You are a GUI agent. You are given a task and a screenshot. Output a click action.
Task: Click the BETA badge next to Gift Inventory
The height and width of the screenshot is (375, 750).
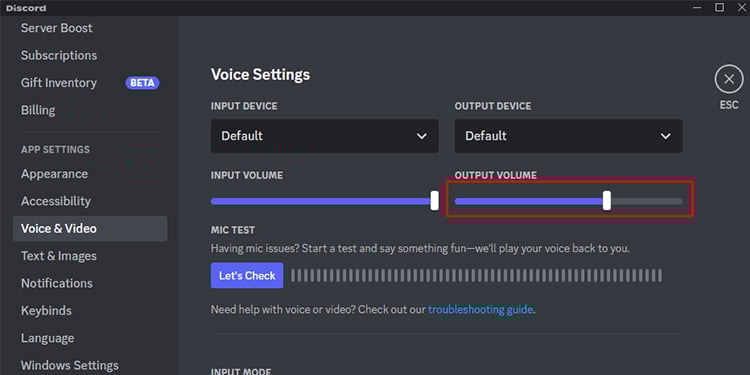point(142,83)
